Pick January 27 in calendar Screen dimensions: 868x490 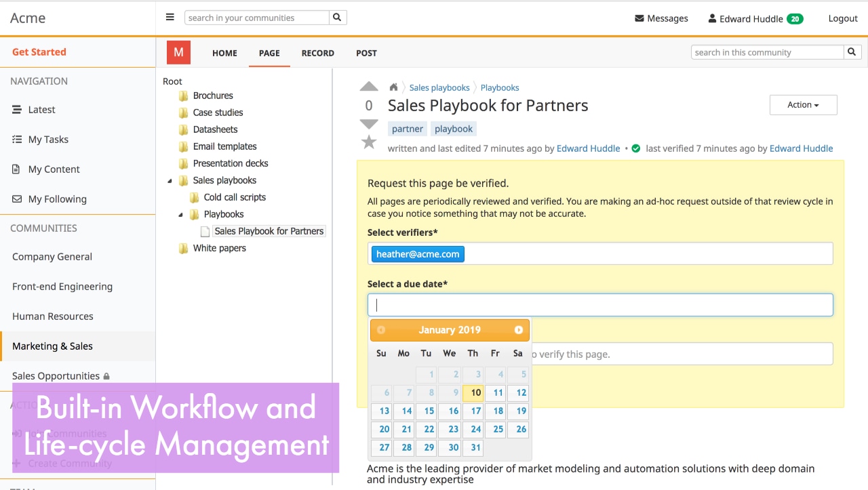382,447
